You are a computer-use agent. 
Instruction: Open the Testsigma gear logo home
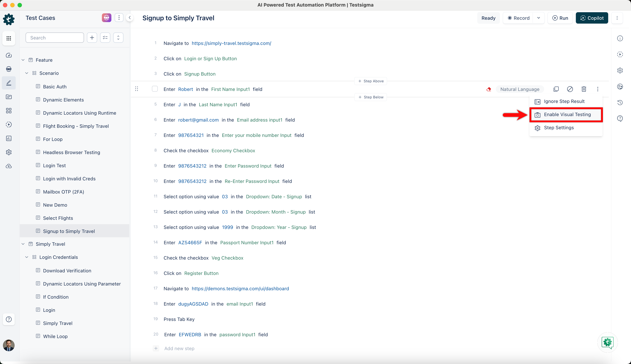coord(9,19)
